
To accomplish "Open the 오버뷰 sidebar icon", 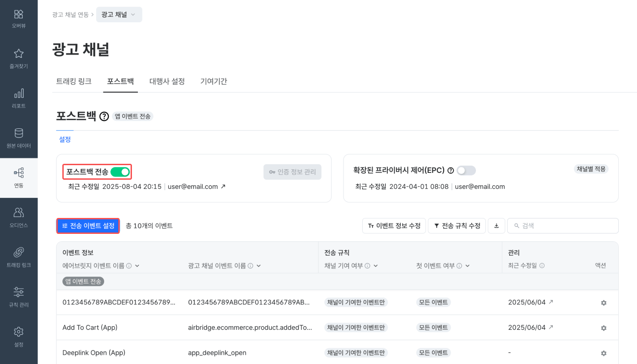I will click(19, 14).
